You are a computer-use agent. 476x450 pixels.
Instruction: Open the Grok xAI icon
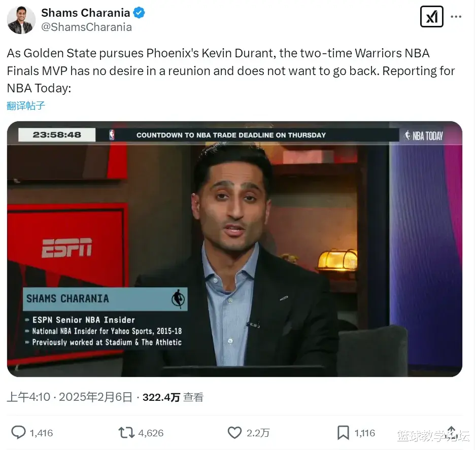431,17
